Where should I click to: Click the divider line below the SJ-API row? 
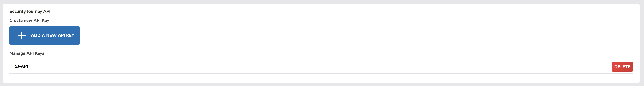(x=321, y=73)
